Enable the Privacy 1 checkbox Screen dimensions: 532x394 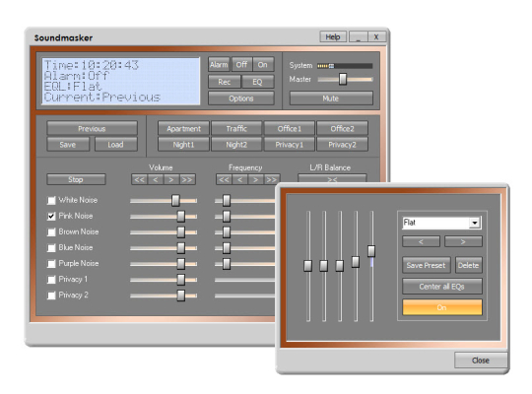click(51, 280)
